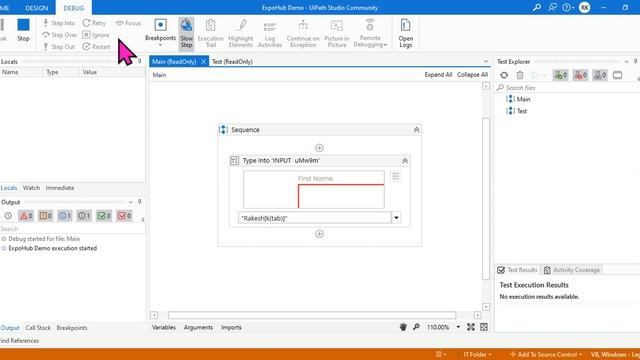The height and width of the screenshot is (360, 640).
Task: Open the Imports panel
Action: point(231,327)
